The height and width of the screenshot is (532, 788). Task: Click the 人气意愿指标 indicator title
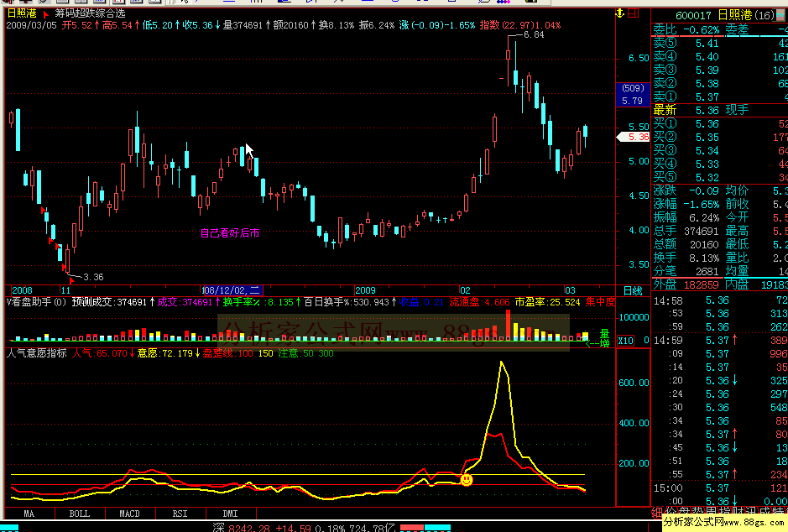tap(37, 353)
